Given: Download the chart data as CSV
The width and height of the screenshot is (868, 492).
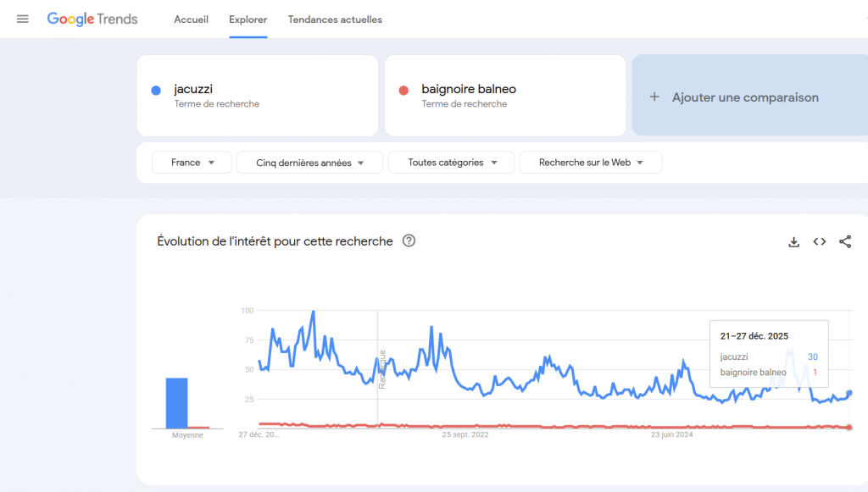Looking at the screenshot, I should [793, 241].
